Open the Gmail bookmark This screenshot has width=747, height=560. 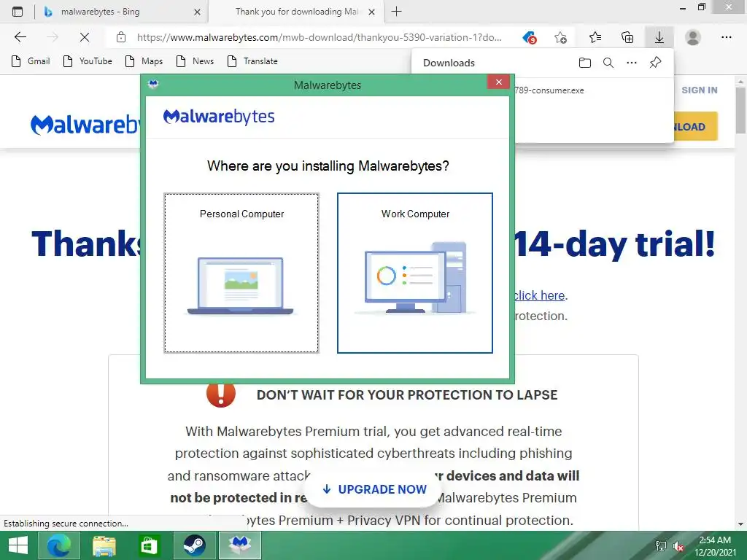click(31, 61)
